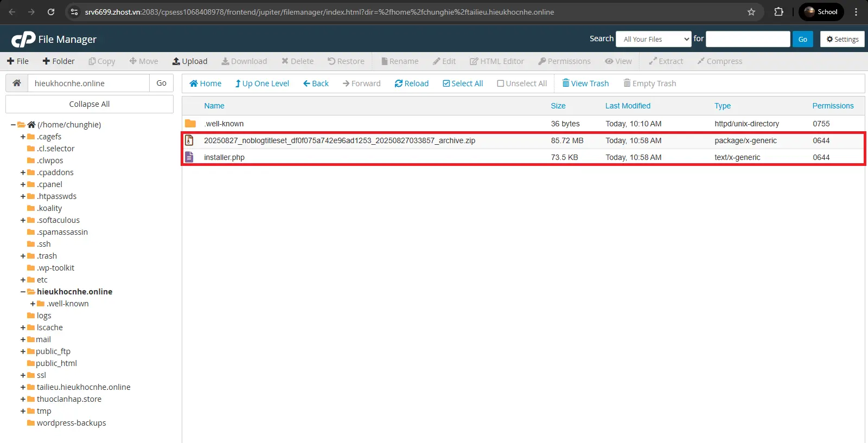Viewport: 868px width, 443px height.
Task: Click Up One Level arrow
Action: tap(238, 84)
